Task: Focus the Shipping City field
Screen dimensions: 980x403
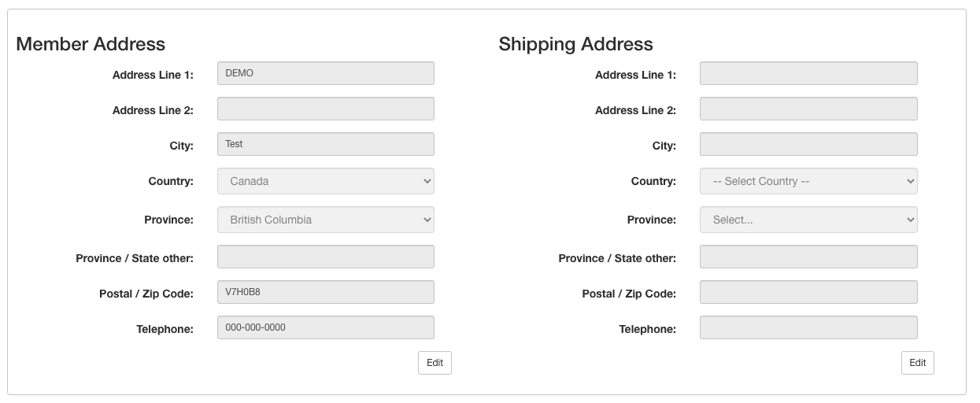Action: pos(808,144)
